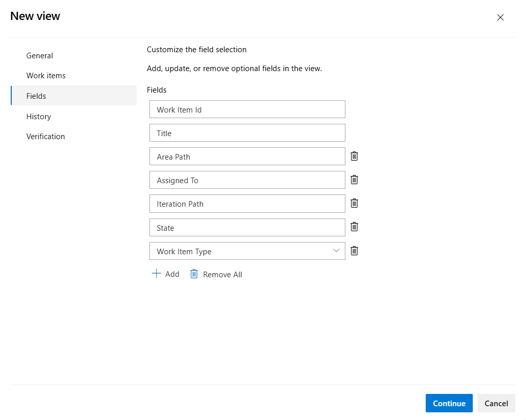Click the Add link to insert a field
This screenshot has width=526, height=420.
coord(172,273)
